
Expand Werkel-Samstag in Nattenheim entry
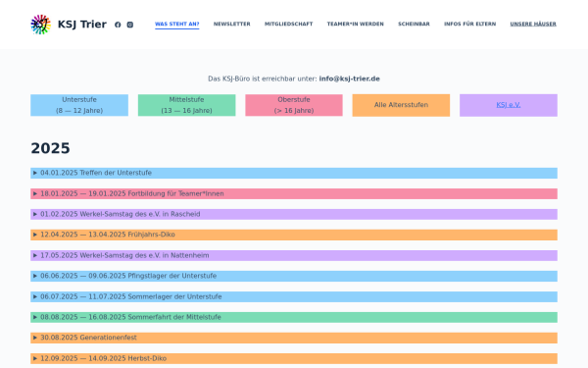pyautogui.click(x=294, y=255)
